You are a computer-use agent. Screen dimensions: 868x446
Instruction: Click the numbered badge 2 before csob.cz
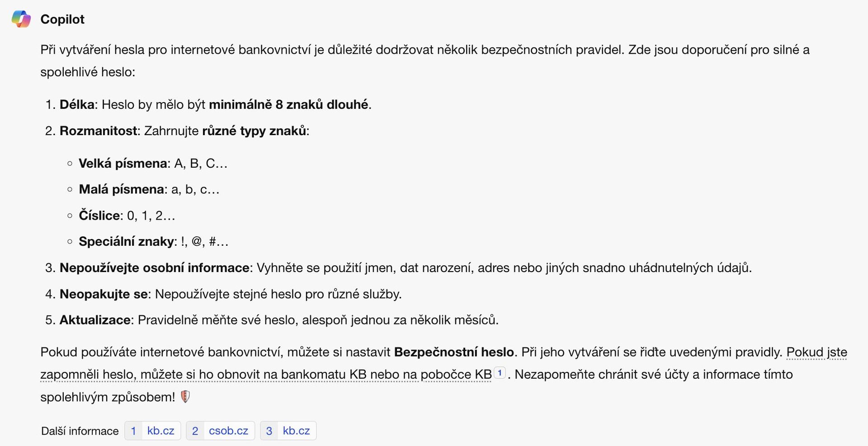(195, 431)
